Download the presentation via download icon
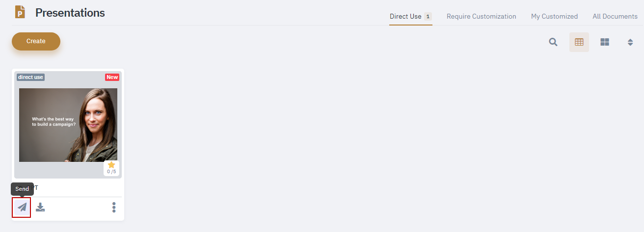 [40, 207]
